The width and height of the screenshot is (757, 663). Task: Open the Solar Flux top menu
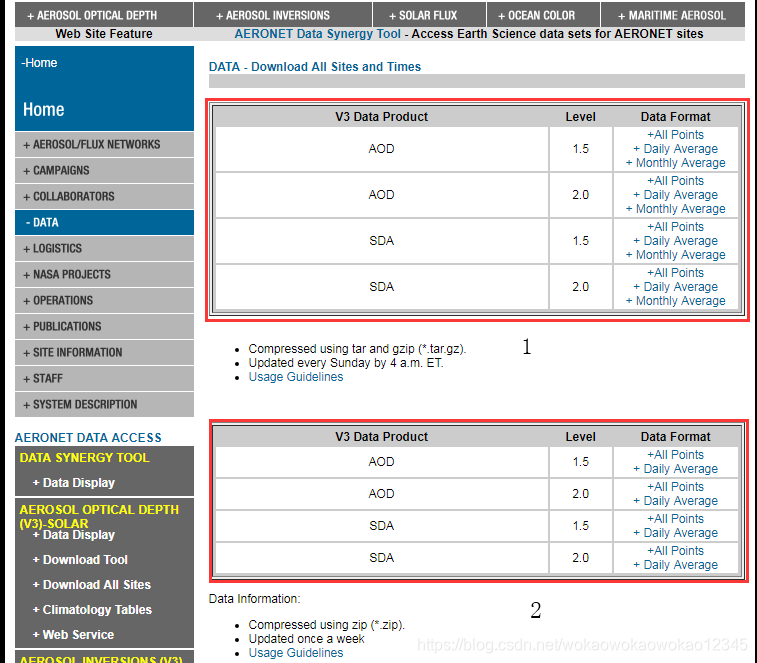[429, 15]
